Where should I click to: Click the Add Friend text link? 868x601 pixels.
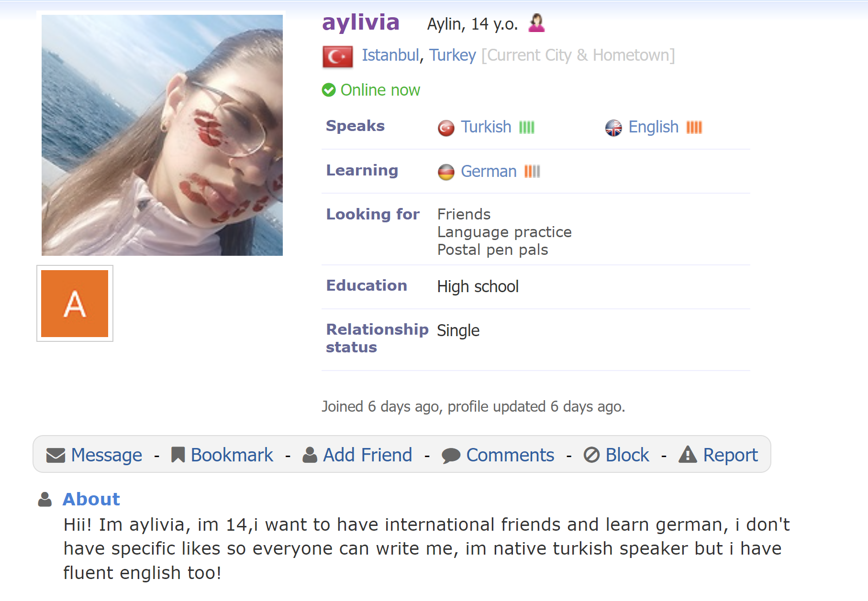pos(367,455)
